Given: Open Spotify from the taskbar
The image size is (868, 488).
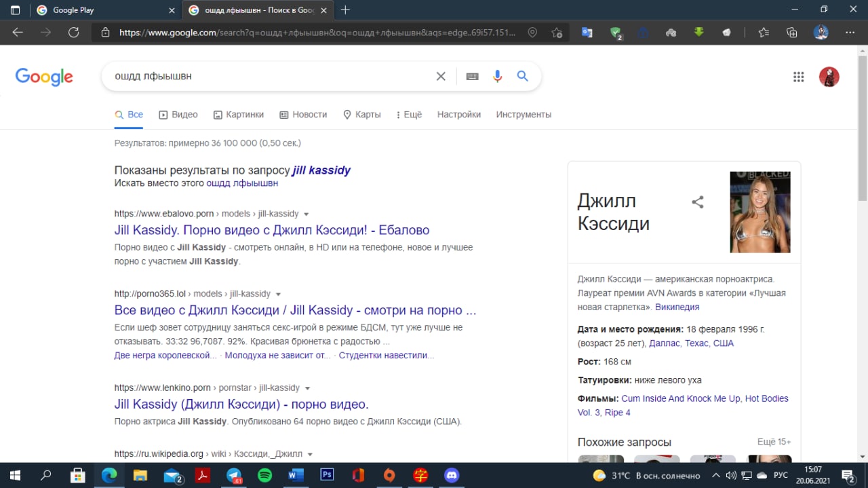Looking at the screenshot, I should click(264, 475).
